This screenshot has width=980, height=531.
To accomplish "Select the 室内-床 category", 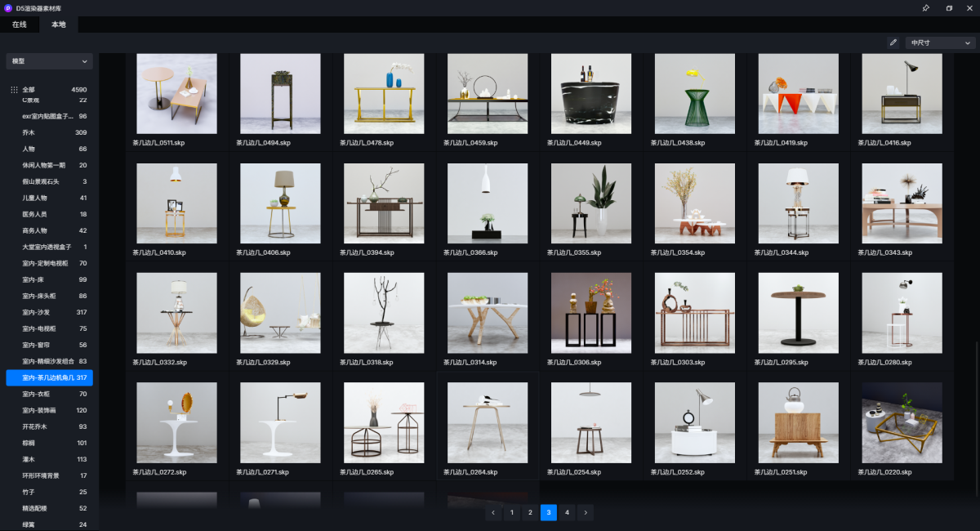I will coord(50,279).
